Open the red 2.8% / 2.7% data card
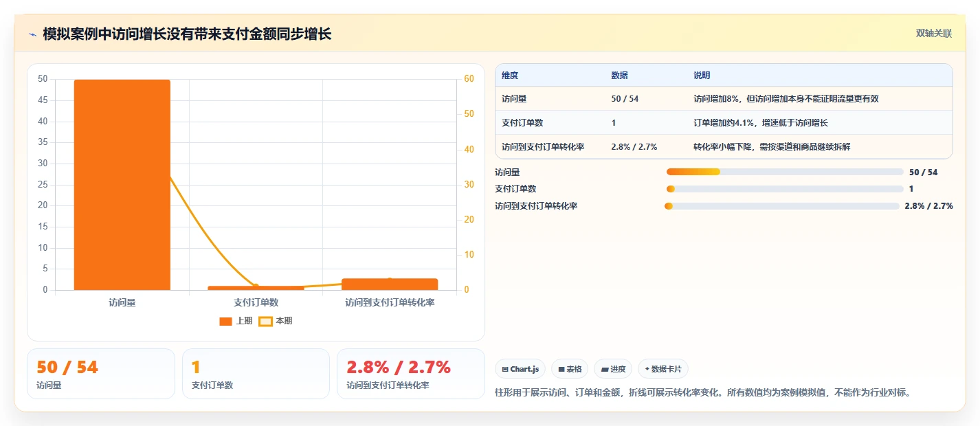Viewport: 980px width, 426px height. tap(411, 374)
